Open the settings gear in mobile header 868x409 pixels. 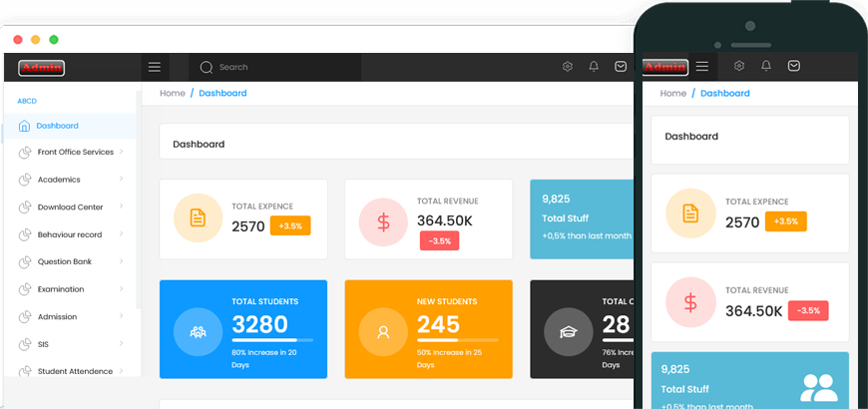click(x=739, y=66)
